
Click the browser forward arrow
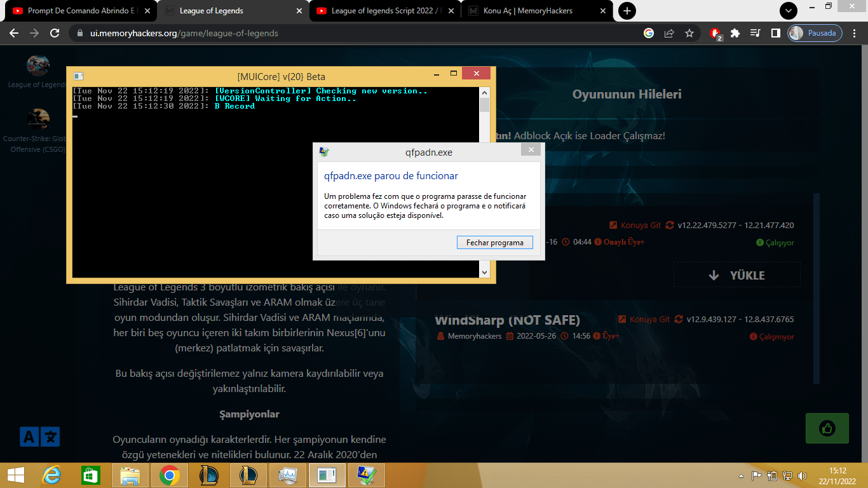34,33
